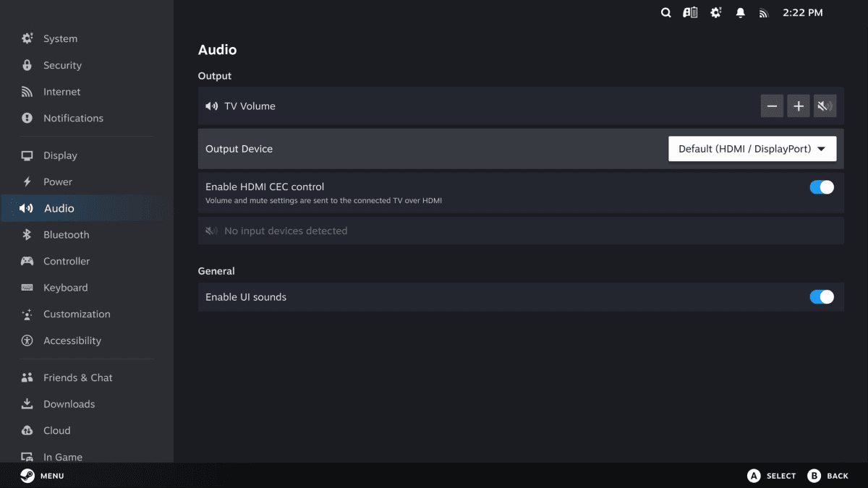Click the Output section label

(x=215, y=76)
